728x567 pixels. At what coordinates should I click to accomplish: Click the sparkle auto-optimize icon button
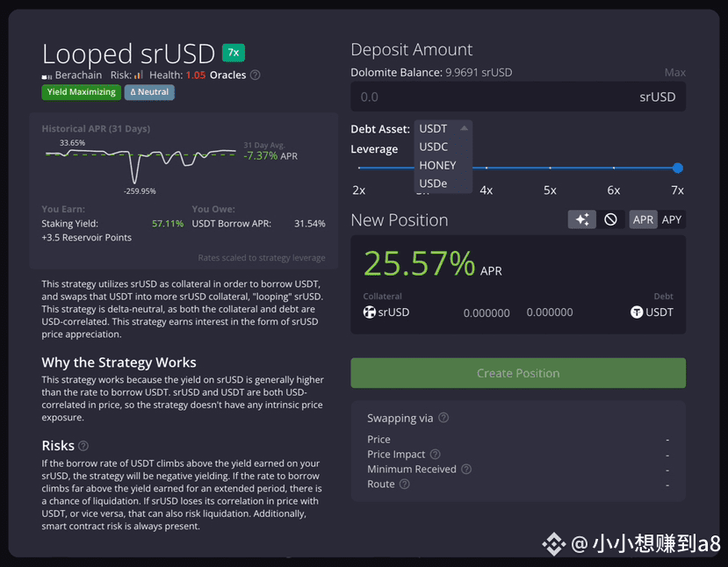(581, 219)
